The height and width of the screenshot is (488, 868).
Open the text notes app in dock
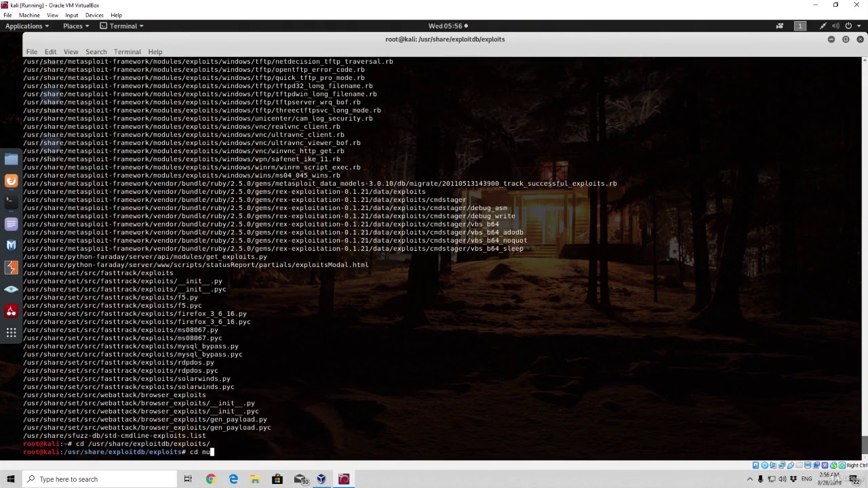point(11,224)
